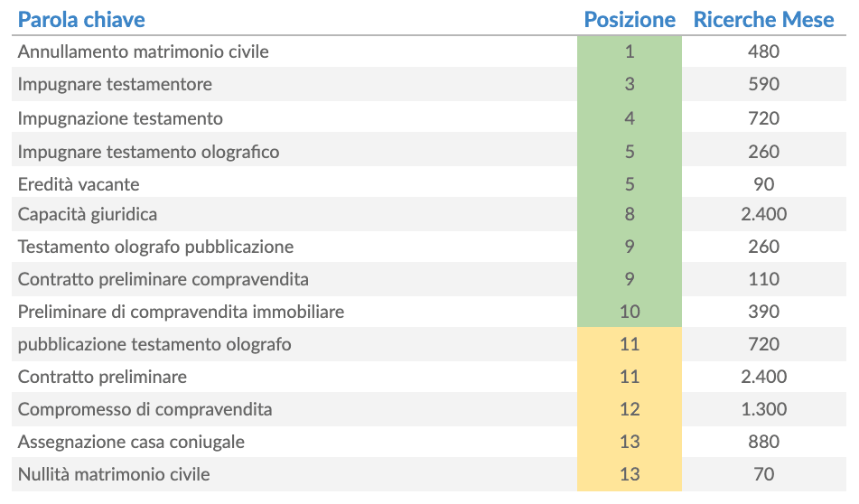Viewport: 859px width, 504px height.
Task: Click the 1.300 monthly searches value
Action: click(x=763, y=409)
